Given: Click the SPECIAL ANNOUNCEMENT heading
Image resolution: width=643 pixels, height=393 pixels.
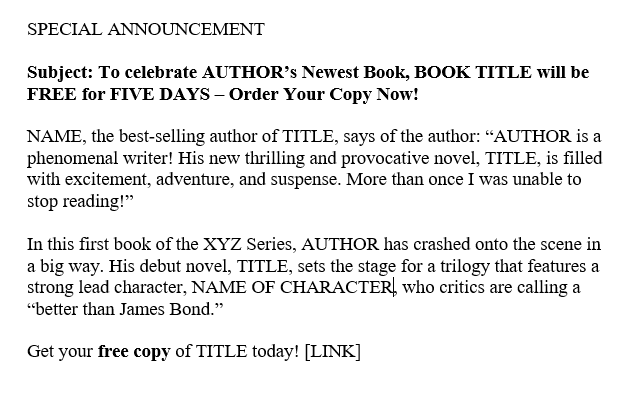Looking at the screenshot, I should click(x=146, y=30).
